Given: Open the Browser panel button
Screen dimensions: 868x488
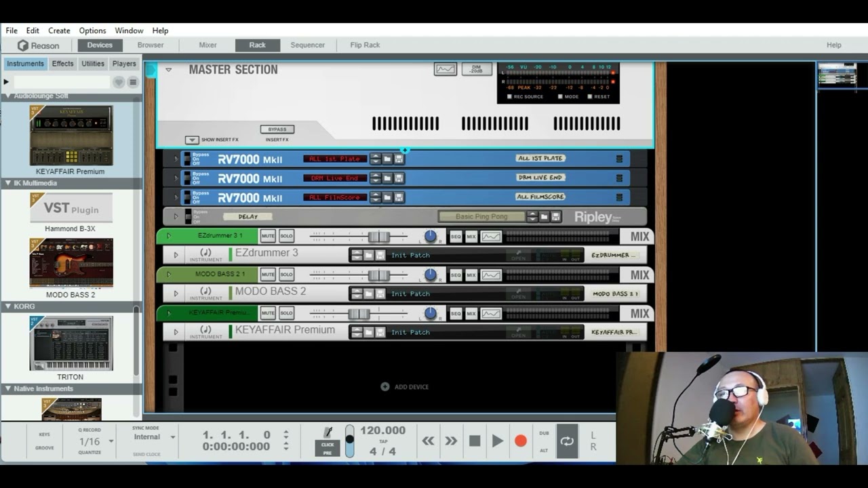Looking at the screenshot, I should pos(151,45).
